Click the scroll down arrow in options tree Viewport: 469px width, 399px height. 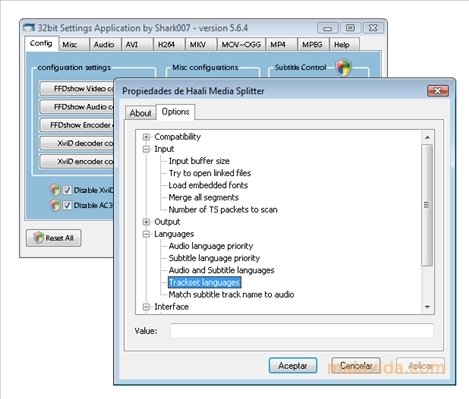tap(427, 307)
